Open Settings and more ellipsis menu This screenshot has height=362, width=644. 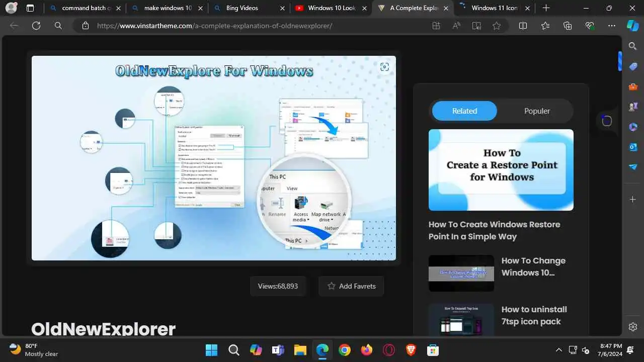coord(612,26)
